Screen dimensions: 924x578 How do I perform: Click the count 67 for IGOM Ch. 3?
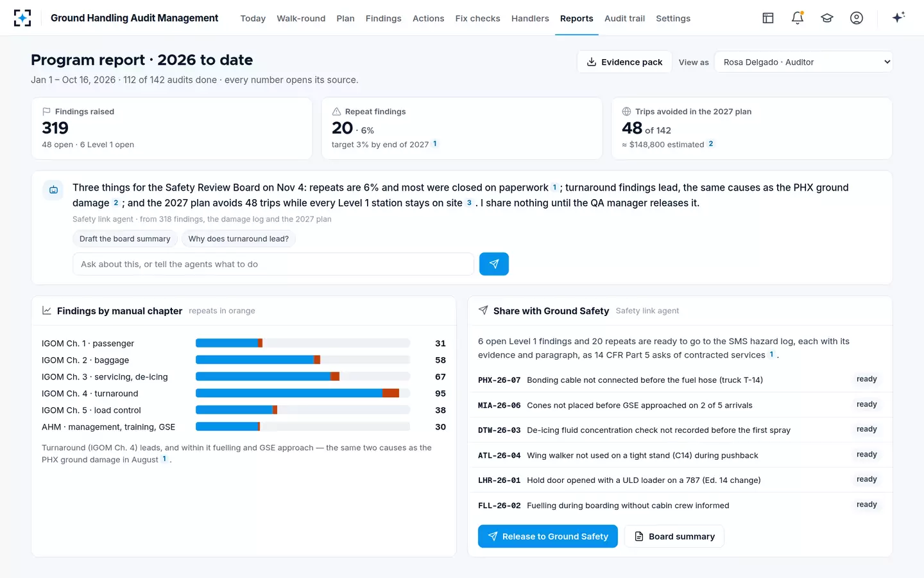pos(440,377)
